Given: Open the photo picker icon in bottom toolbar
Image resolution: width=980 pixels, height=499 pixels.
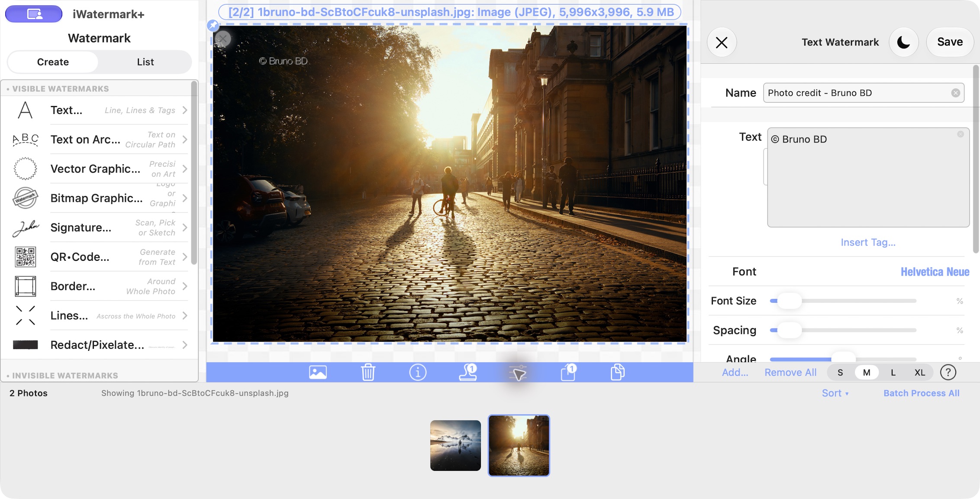Looking at the screenshot, I should click(x=318, y=372).
